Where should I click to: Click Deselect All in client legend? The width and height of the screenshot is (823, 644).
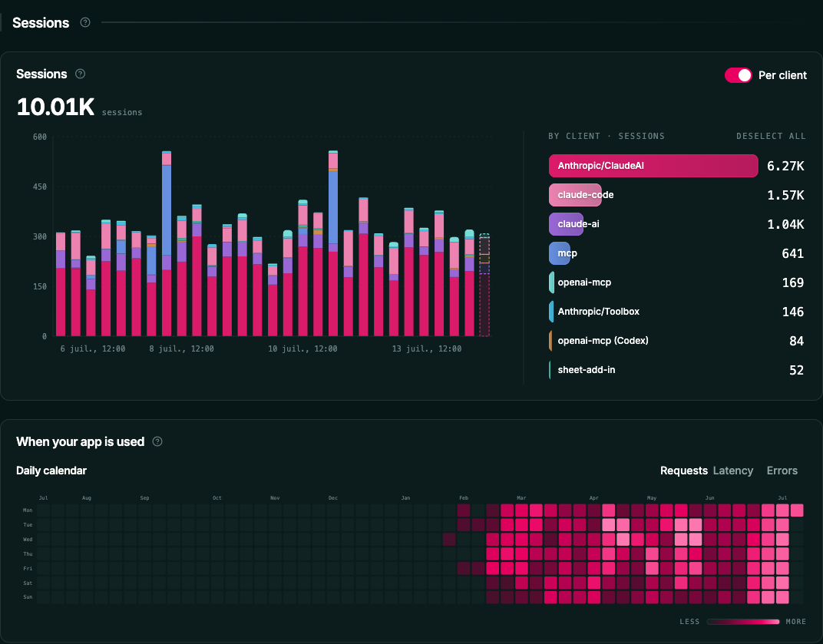(771, 136)
